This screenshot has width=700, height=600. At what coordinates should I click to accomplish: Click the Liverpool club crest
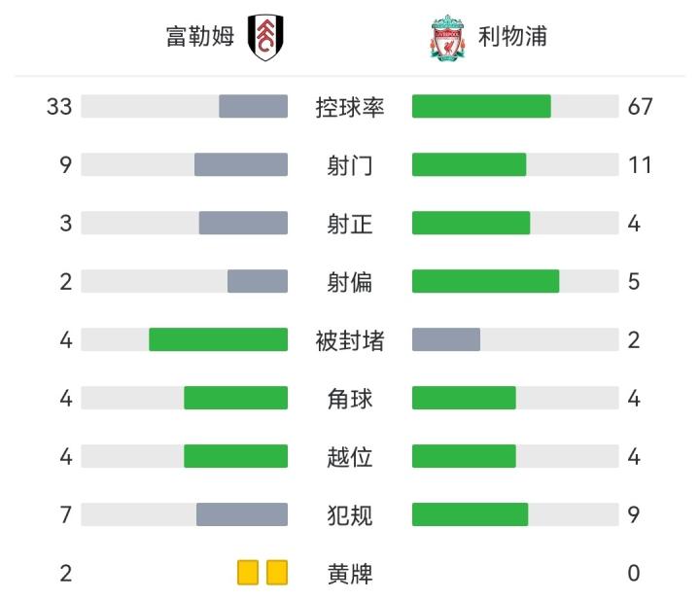447,38
